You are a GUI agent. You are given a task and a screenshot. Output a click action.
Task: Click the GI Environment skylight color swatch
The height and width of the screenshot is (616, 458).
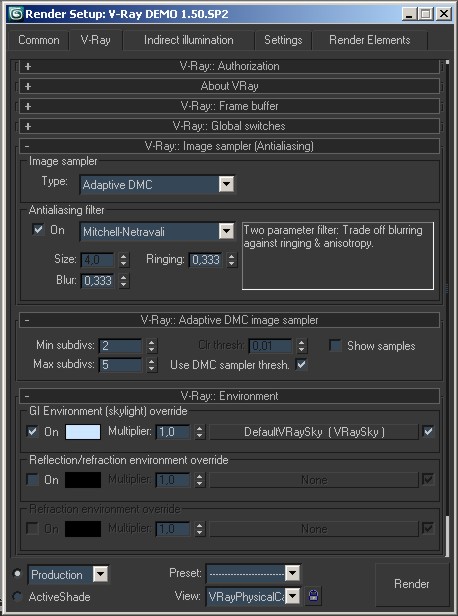point(83,432)
